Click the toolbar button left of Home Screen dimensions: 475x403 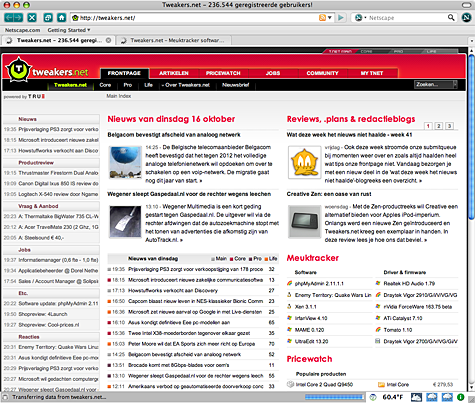click(x=48, y=17)
